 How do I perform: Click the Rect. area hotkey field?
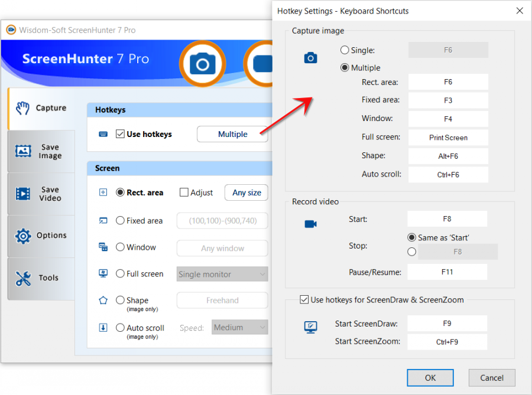coord(448,82)
